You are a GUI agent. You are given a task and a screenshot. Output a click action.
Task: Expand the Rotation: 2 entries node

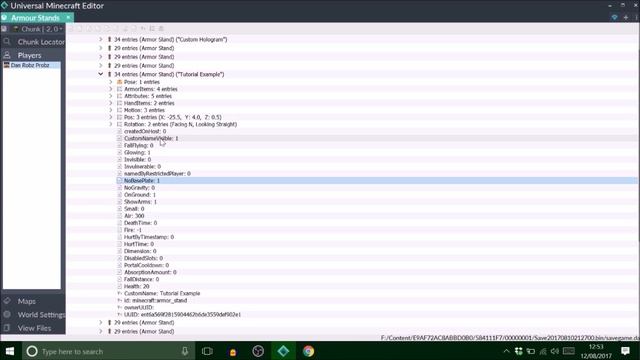pyautogui.click(x=111, y=124)
